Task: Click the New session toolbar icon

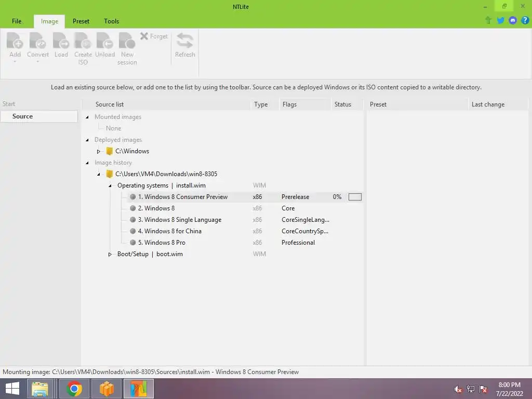Action: (127, 41)
